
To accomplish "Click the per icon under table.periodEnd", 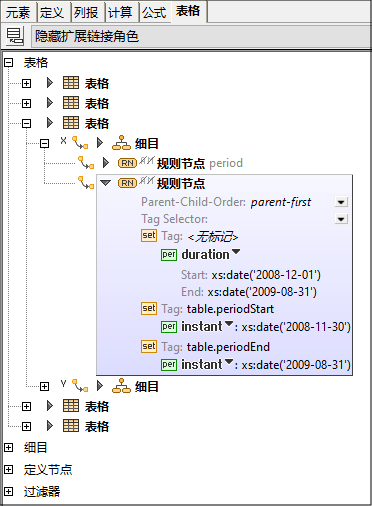I will pyautogui.click(x=169, y=365).
